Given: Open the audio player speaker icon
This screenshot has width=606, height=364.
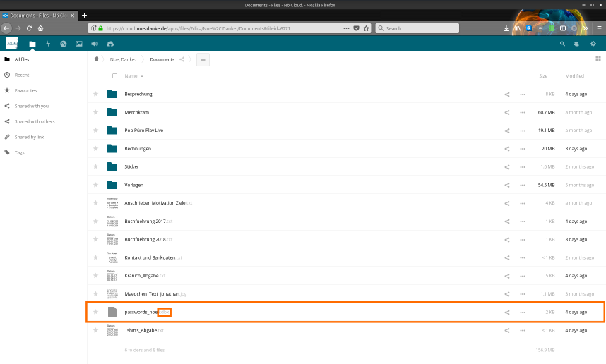Looking at the screenshot, I should tap(94, 44).
